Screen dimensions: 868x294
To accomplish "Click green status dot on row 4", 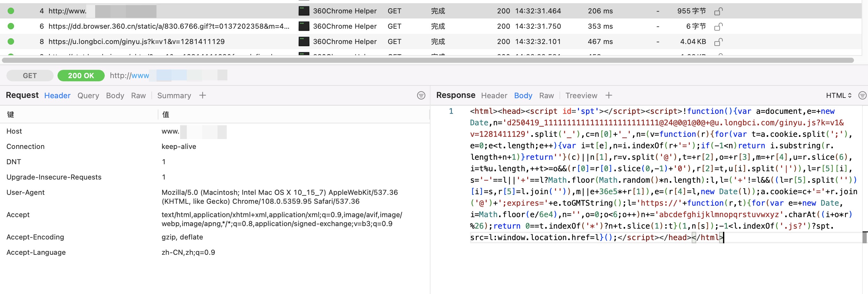I will click(x=11, y=11).
